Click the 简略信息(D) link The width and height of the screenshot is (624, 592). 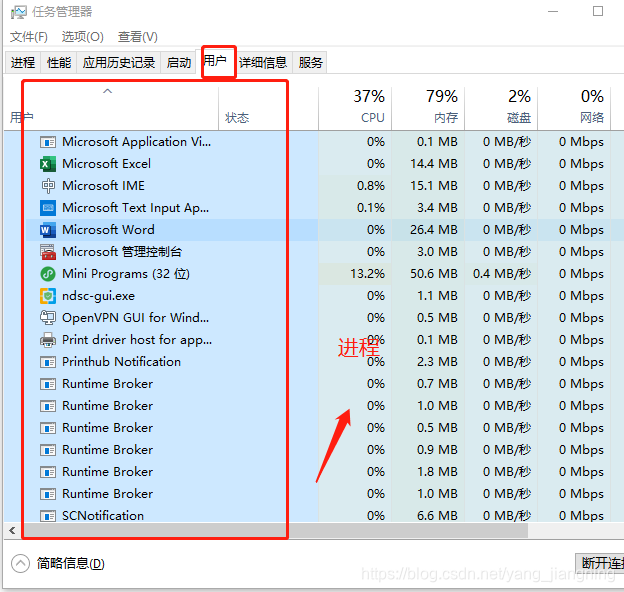pos(70,564)
